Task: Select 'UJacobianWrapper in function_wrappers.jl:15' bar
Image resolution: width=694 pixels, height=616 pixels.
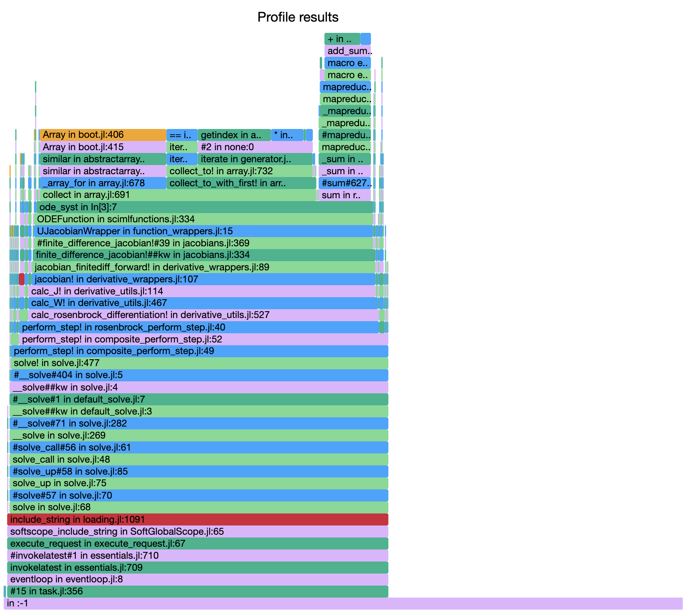Action: pos(204,231)
